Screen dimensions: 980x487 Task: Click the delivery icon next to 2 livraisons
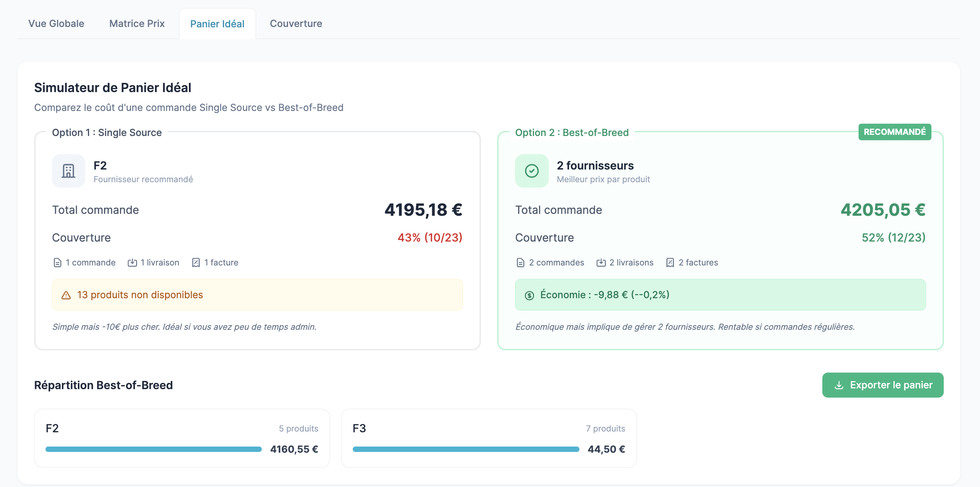coord(601,262)
